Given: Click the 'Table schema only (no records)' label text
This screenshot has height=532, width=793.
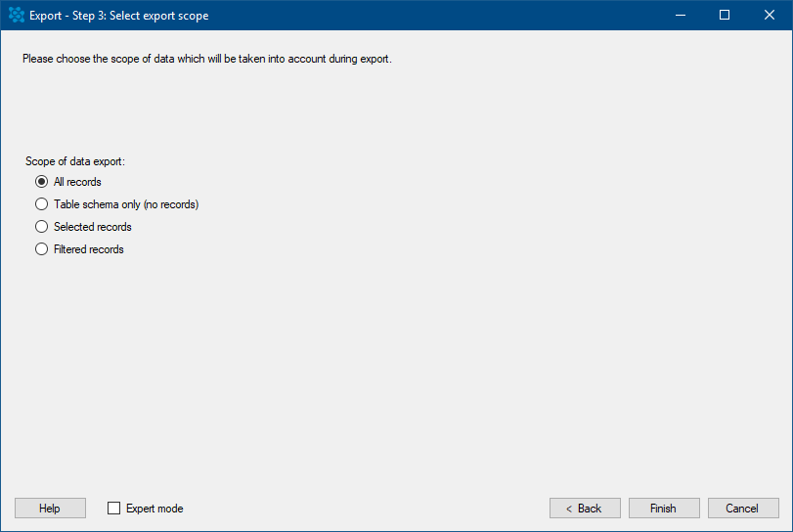Looking at the screenshot, I should pos(126,204).
